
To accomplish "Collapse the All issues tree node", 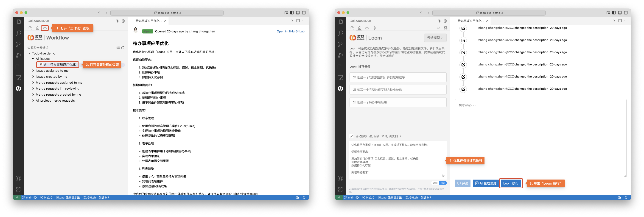I will (33, 59).
